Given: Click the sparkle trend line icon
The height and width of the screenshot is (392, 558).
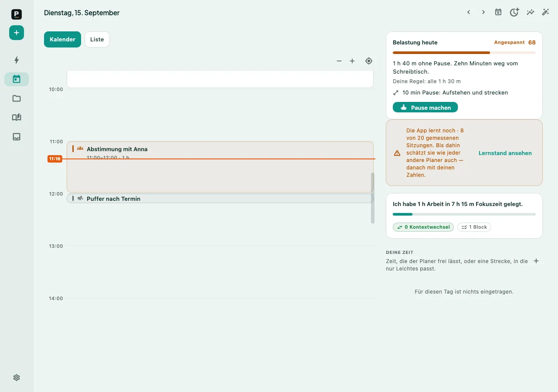Looking at the screenshot, I should click(531, 12).
